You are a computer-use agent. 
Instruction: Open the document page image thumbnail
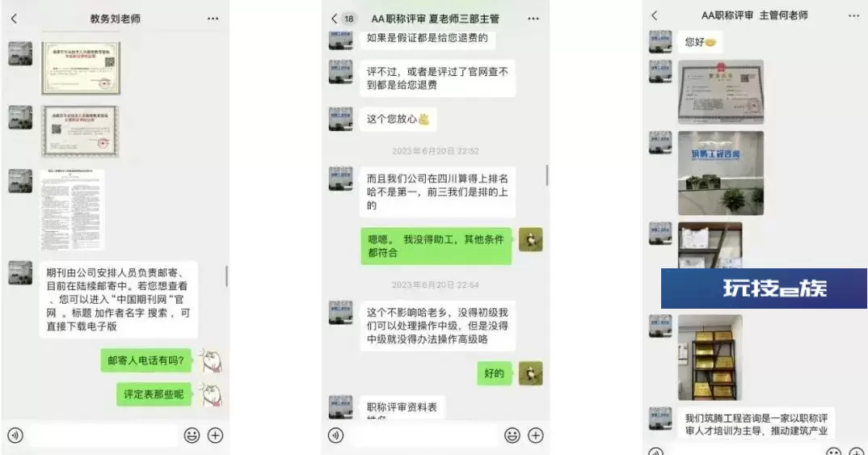pyautogui.click(x=72, y=210)
